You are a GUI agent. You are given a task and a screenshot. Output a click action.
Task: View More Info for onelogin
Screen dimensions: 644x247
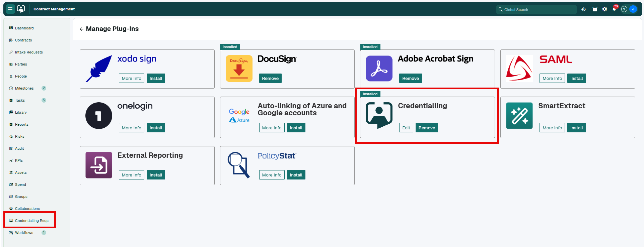click(132, 128)
